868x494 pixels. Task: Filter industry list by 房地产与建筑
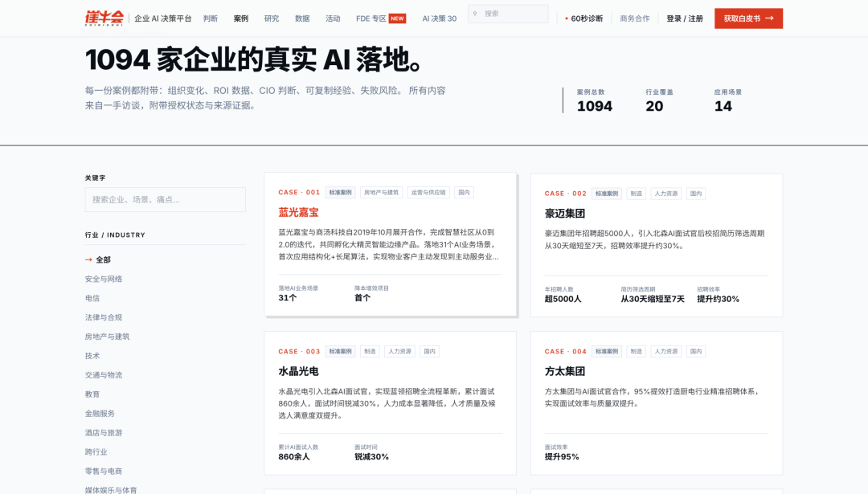click(107, 337)
